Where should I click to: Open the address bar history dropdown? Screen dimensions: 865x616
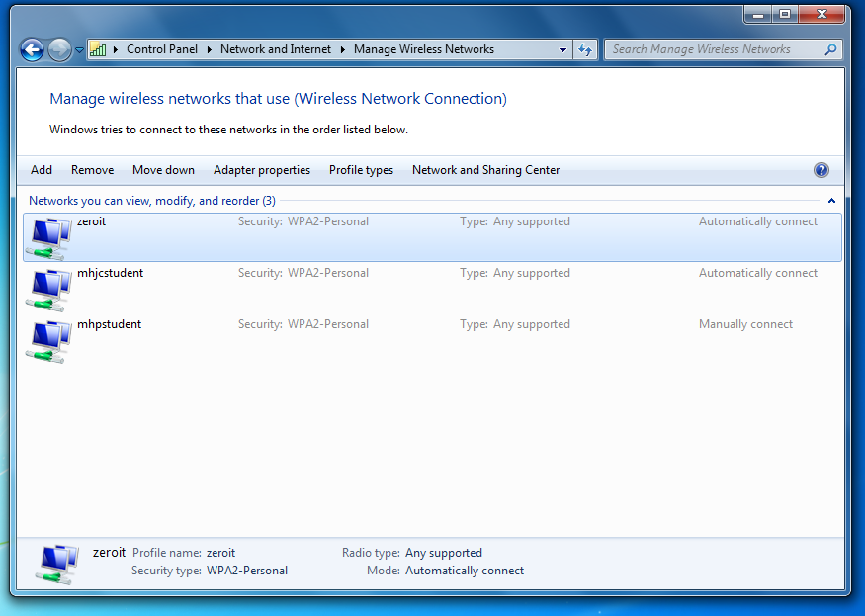click(x=562, y=49)
